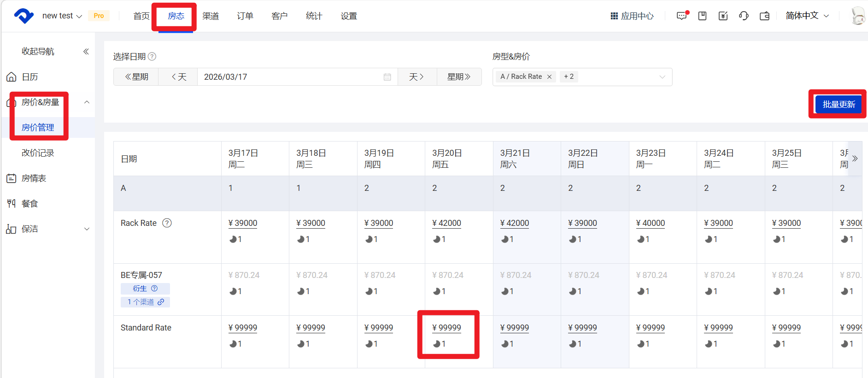The image size is (868, 378).
Task: Go to the next week with 星期 button
Action: point(458,77)
